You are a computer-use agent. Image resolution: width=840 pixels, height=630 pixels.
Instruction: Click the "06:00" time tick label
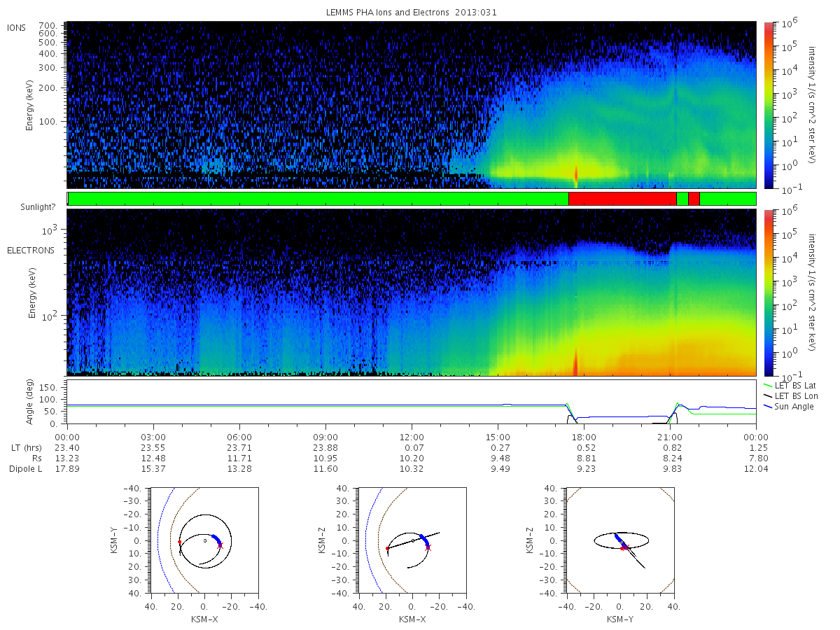[x=239, y=437]
